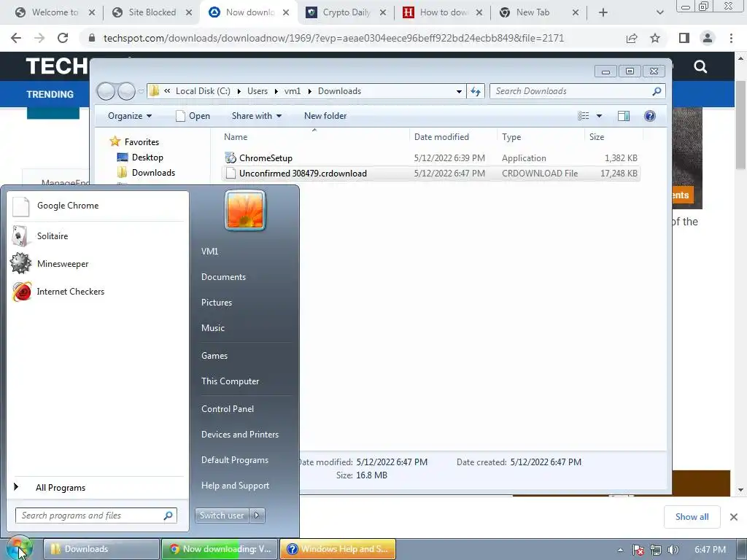The image size is (747, 560).
Task: Toggle Explorer preview pane icon
Action: tap(624, 116)
